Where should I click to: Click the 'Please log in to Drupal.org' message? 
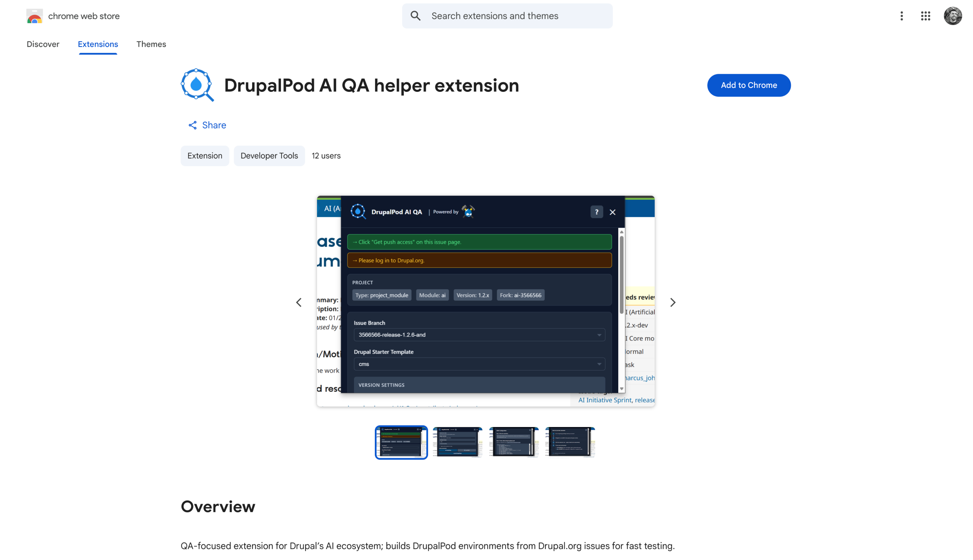(479, 260)
